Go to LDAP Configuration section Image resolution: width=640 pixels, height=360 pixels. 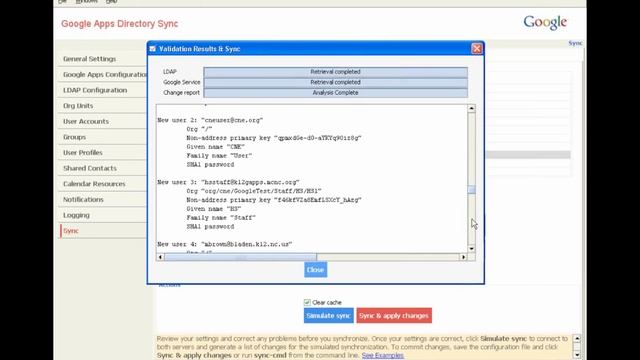tap(95, 90)
